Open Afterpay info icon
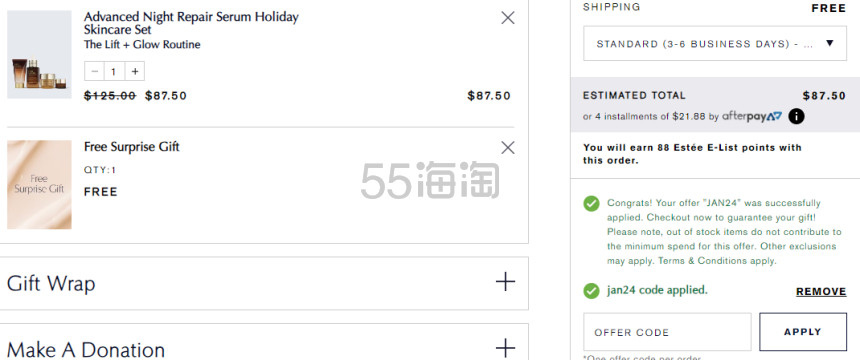860x360 pixels. pyautogui.click(x=796, y=116)
